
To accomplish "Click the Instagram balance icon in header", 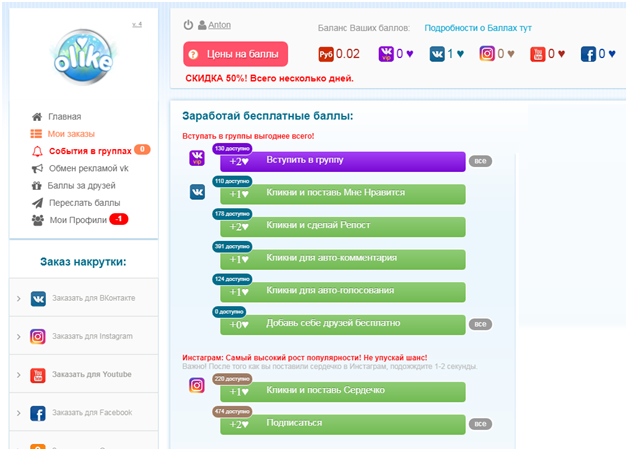I will (487, 54).
